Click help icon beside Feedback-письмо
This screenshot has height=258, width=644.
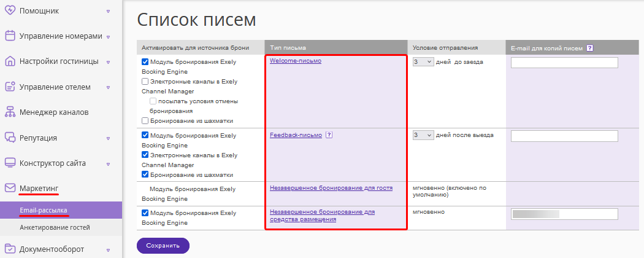point(329,135)
